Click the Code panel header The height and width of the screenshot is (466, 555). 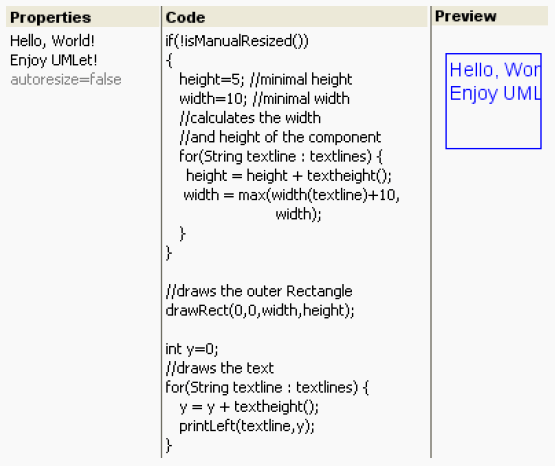click(x=295, y=17)
